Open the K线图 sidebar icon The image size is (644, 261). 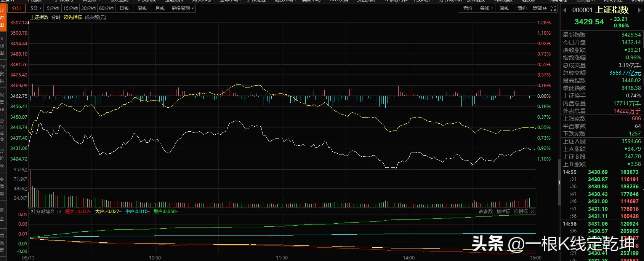(x=2, y=46)
